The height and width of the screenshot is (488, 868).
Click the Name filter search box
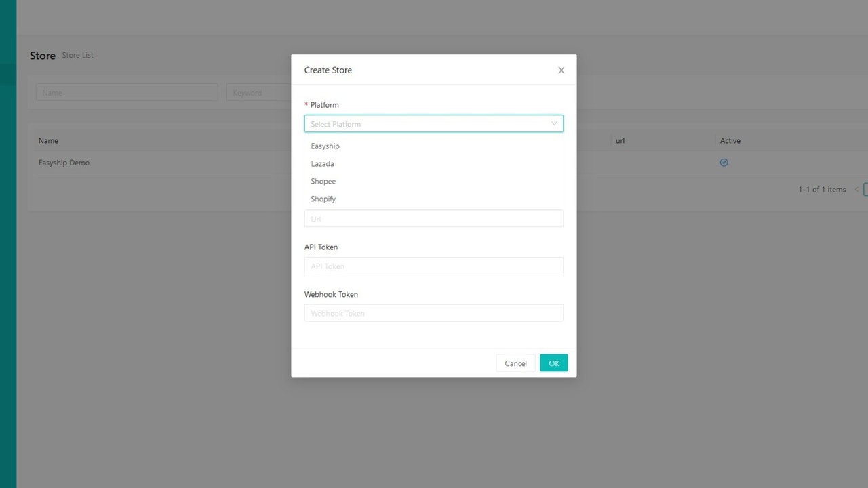[x=126, y=92]
